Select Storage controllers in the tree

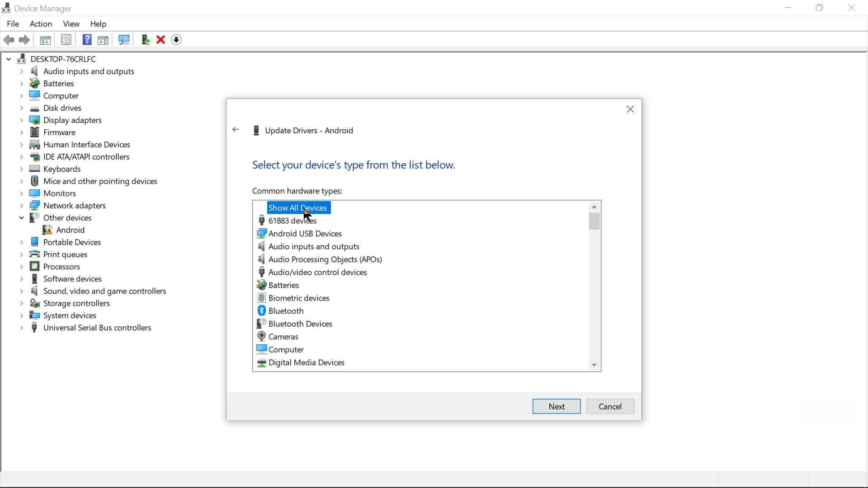tap(76, 303)
